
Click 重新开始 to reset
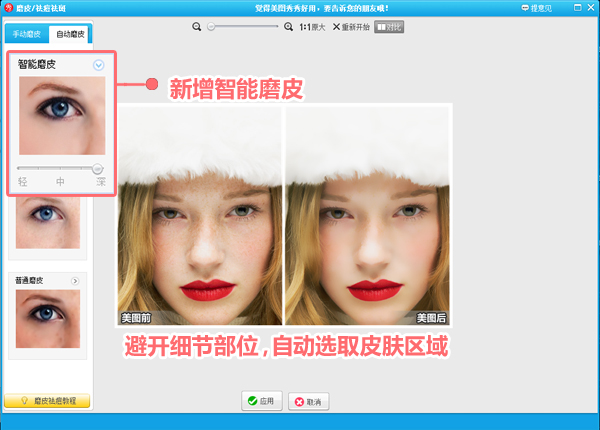[x=351, y=27]
